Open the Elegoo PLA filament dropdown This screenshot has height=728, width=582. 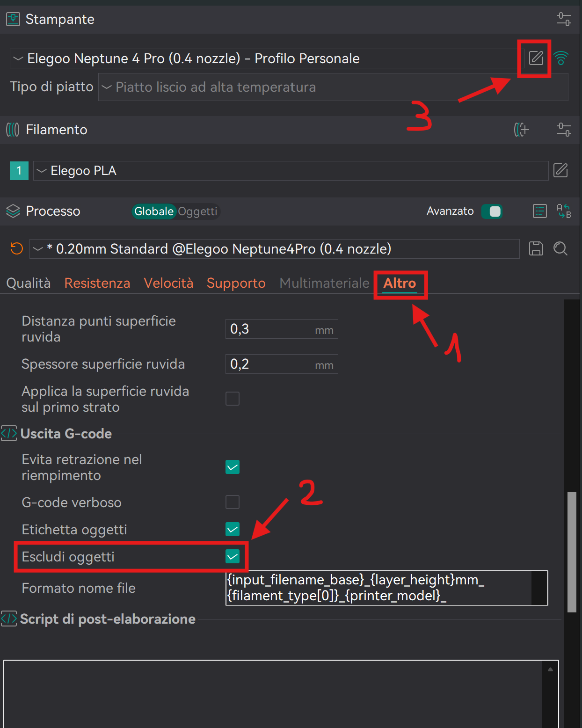click(291, 171)
